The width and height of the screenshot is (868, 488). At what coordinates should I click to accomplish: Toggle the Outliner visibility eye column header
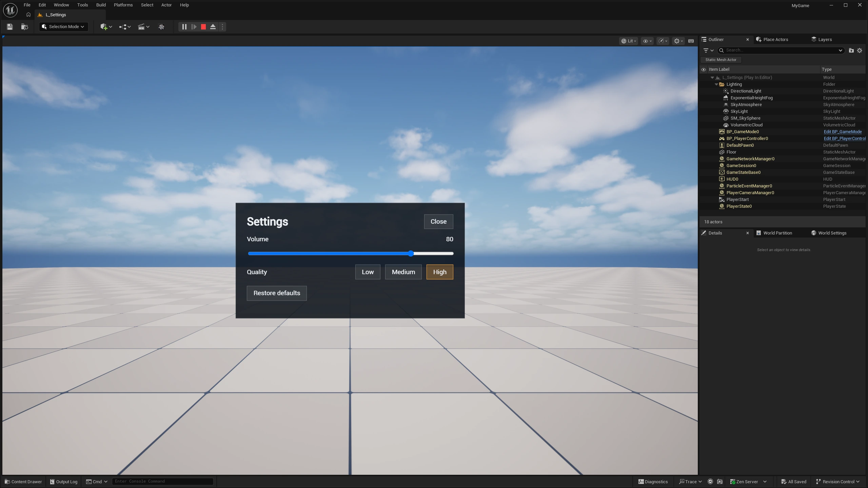[x=704, y=69]
